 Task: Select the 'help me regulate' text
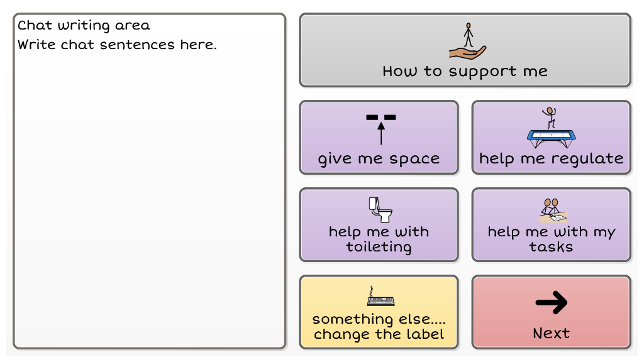(x=551, y=159)
